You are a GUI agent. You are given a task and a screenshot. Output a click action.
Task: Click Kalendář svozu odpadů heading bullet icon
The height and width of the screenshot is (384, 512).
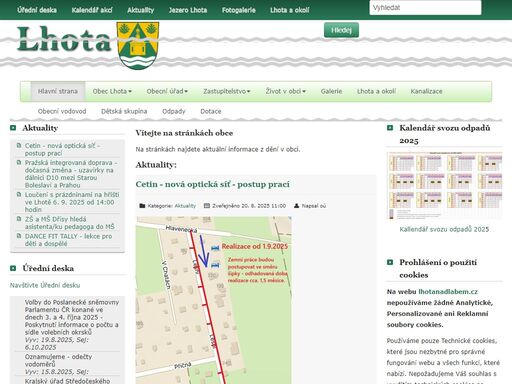[x=390, y=128]
